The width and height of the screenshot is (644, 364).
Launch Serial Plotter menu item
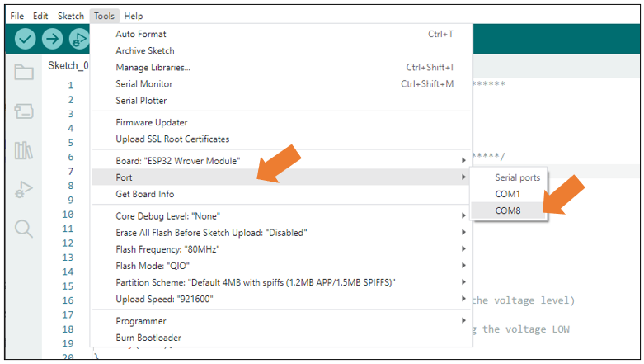tap(282, 101)
